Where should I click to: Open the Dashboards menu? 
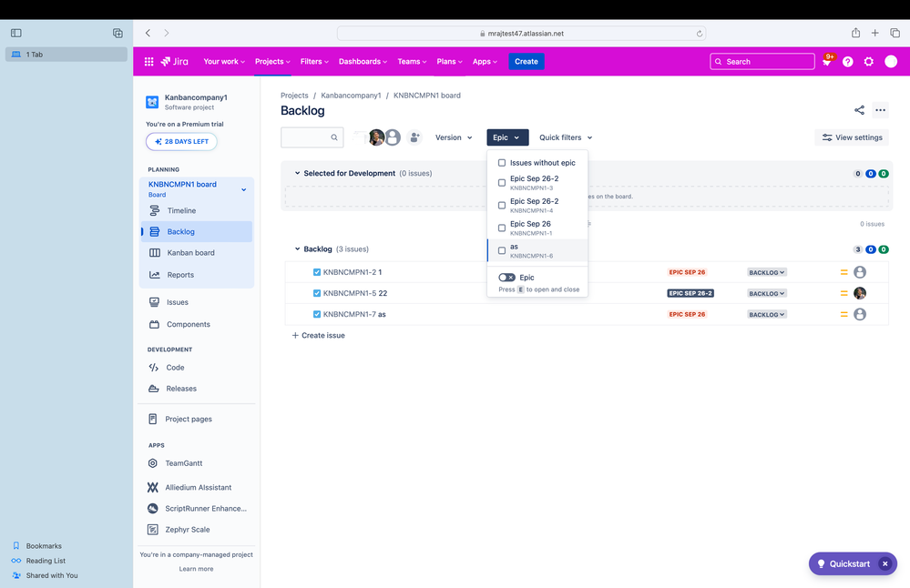click(x=363, y=62)
